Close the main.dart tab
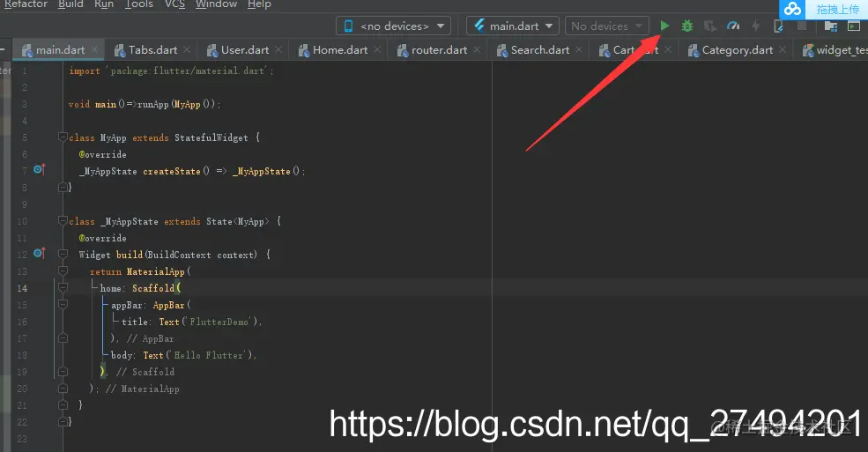The image size is (868, 452). click(94, 49)
